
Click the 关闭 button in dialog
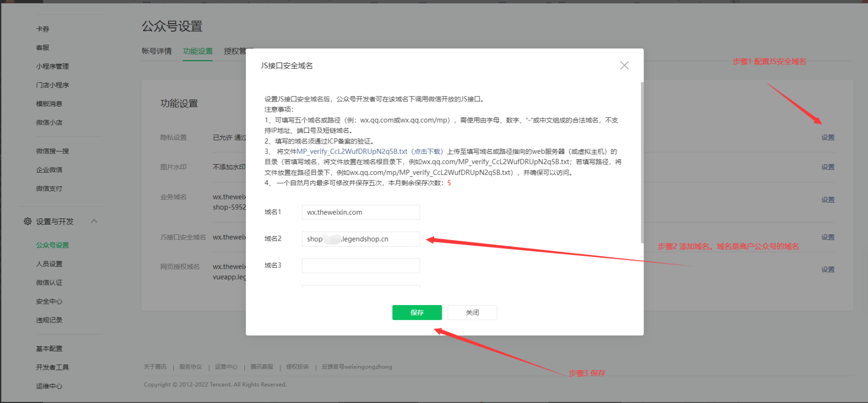tap(472, 313)
